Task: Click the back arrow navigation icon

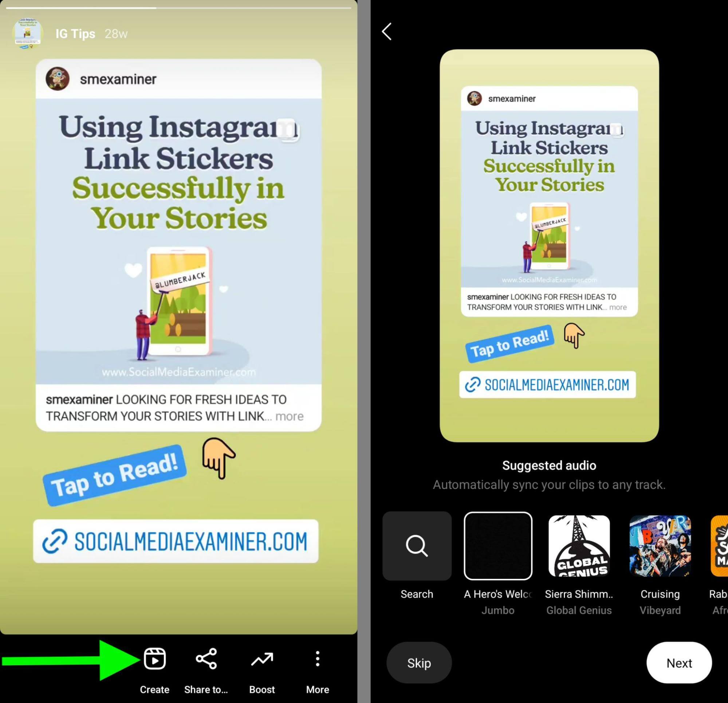Action: (386, 31)
